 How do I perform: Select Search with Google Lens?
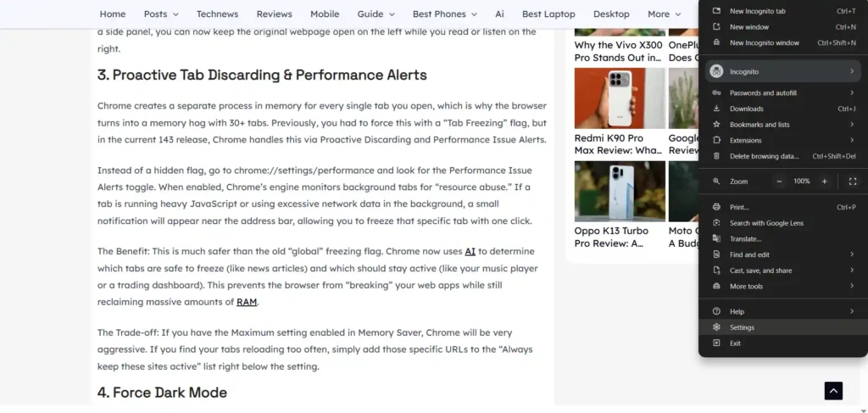pos(766,223)
